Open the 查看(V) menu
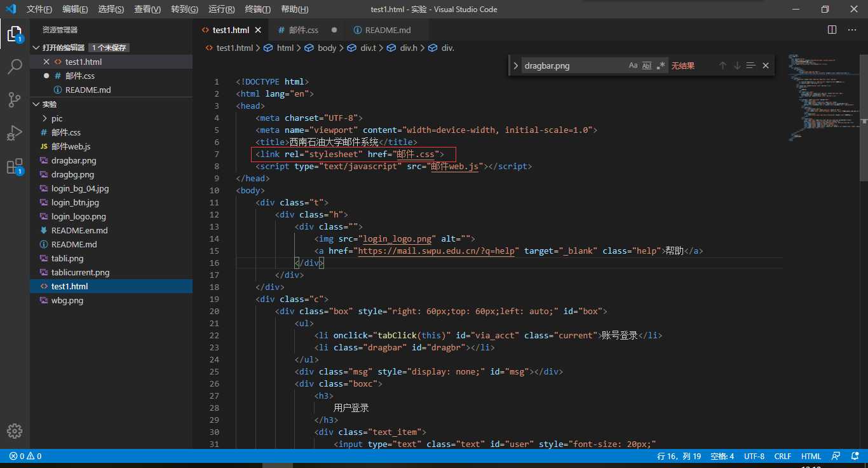Image resolution: width=868 pixels, height=468 pixels. click(x=148, y=10)
